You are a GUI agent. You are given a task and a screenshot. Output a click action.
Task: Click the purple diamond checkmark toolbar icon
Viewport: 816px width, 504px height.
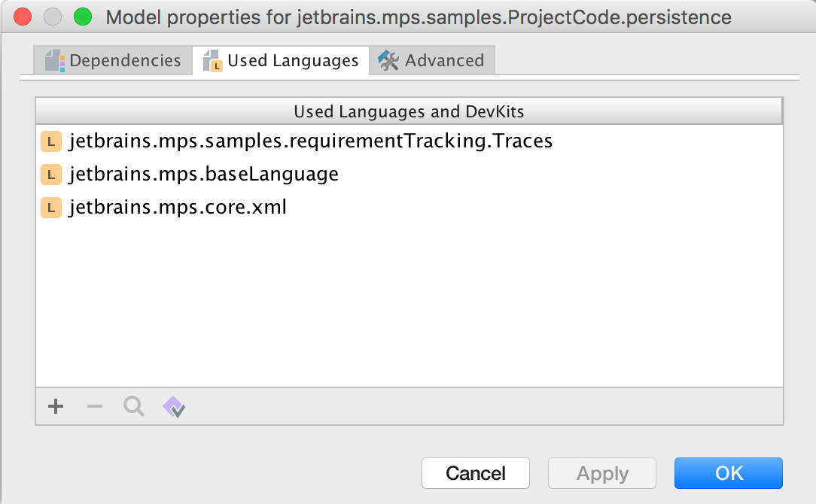click(x=174, y=407)
